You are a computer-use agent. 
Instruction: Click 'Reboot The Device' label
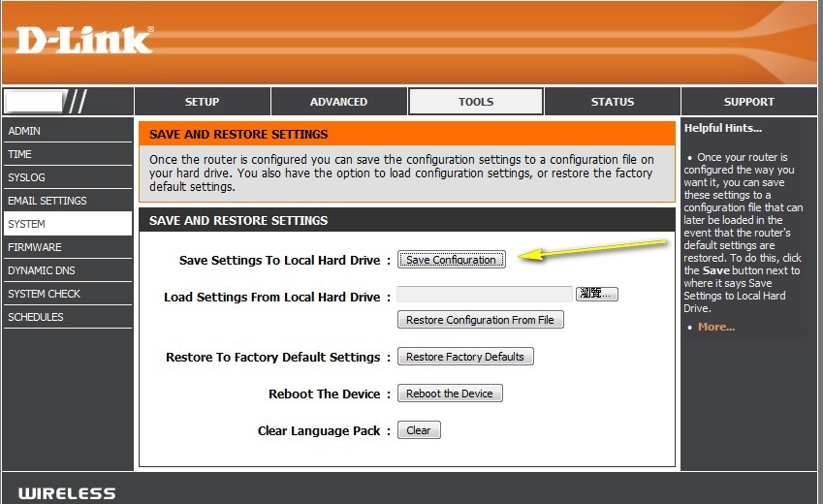coord(325,394)
